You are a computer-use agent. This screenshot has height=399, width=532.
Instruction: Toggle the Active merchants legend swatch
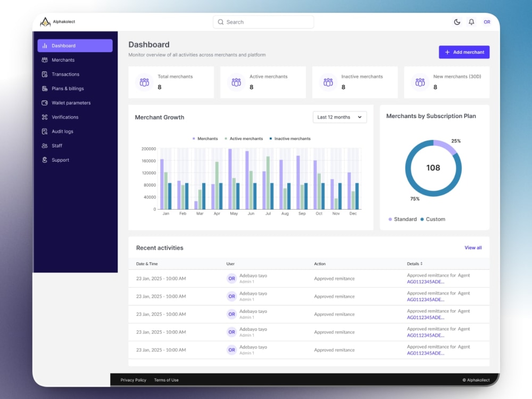(226, 138)
